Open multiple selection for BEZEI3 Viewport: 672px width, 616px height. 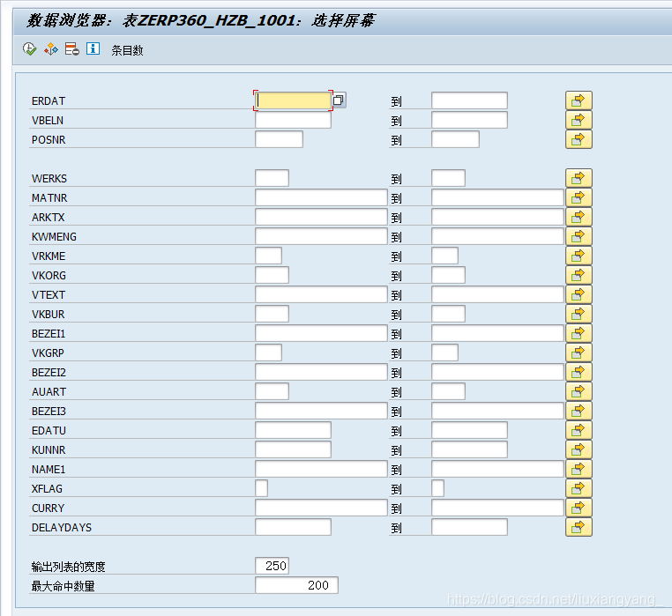[x=579, y=411]
